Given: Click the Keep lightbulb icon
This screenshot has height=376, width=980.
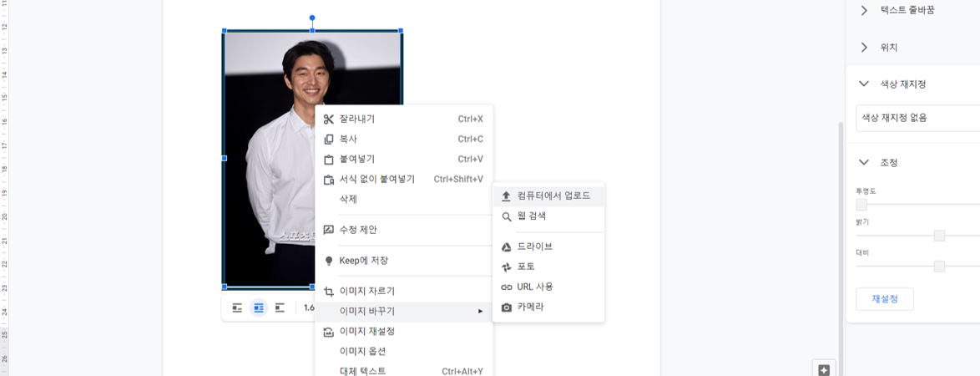Looking at the screenshot, I should click(x=329, y=260).
